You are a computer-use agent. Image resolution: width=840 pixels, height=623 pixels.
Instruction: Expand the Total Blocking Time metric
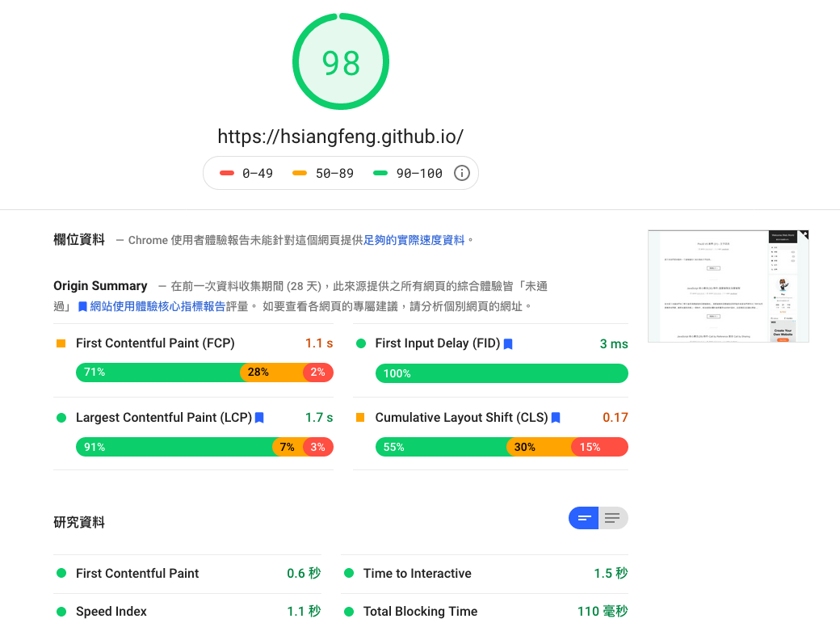tap(419, 612)
